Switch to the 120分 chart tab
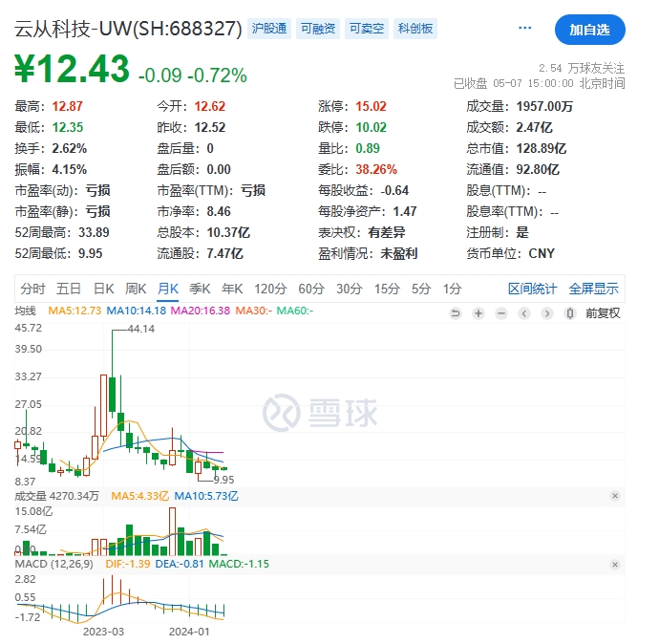Viewport: 659px width, 644px height. pos(270,289)
